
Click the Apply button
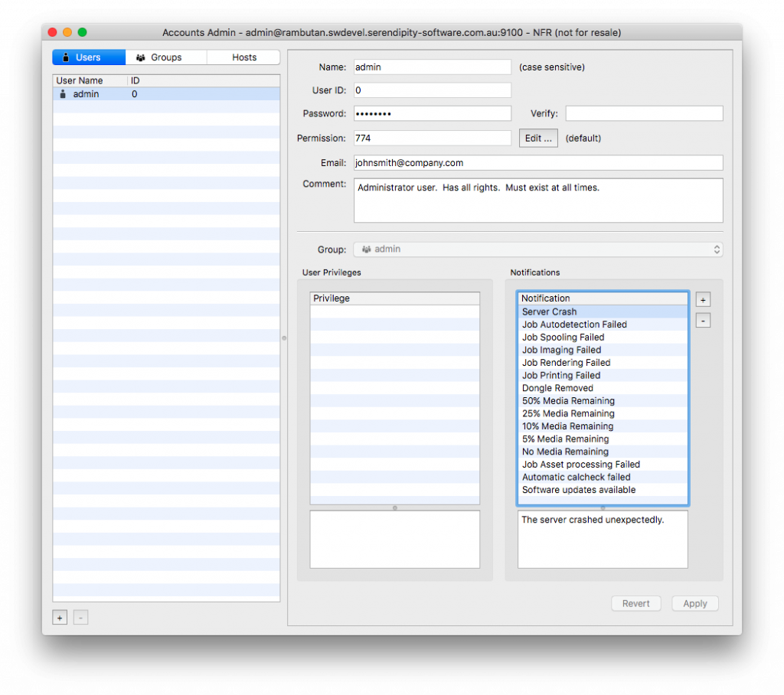[x=694, y=603]
